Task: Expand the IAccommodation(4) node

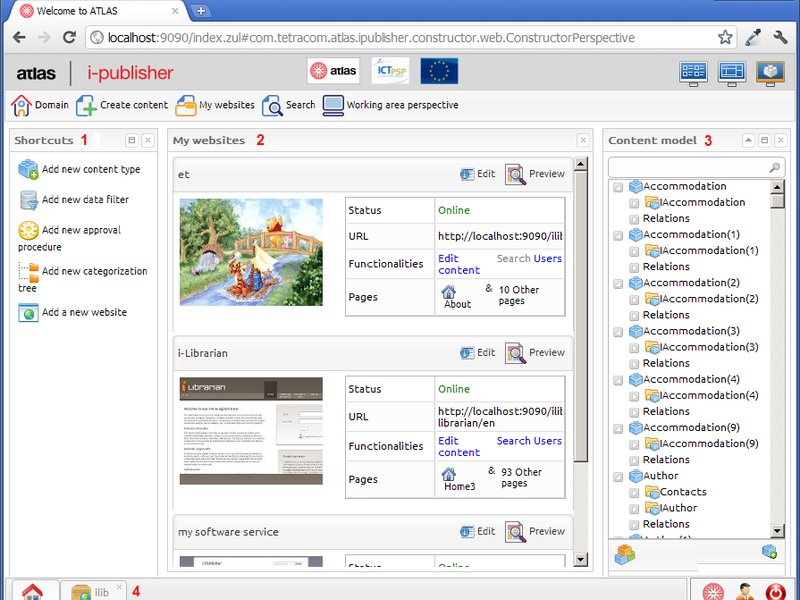Action: point(634,396)
